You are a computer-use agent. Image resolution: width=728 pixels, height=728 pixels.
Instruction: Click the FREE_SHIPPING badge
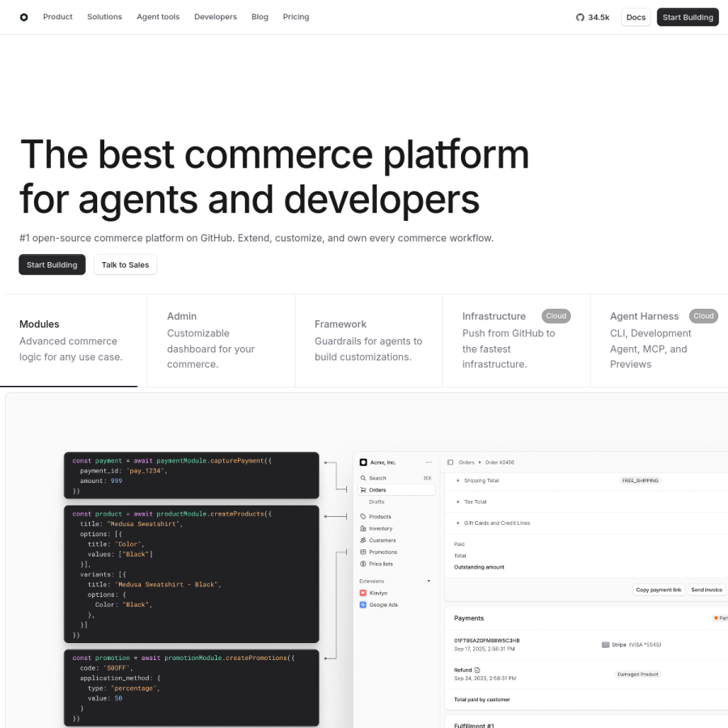641,481
